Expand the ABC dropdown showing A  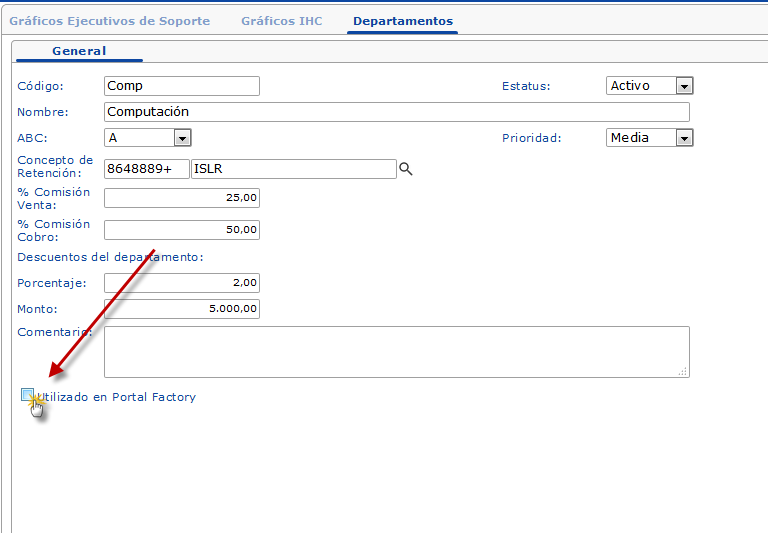[x=147, y=138]
